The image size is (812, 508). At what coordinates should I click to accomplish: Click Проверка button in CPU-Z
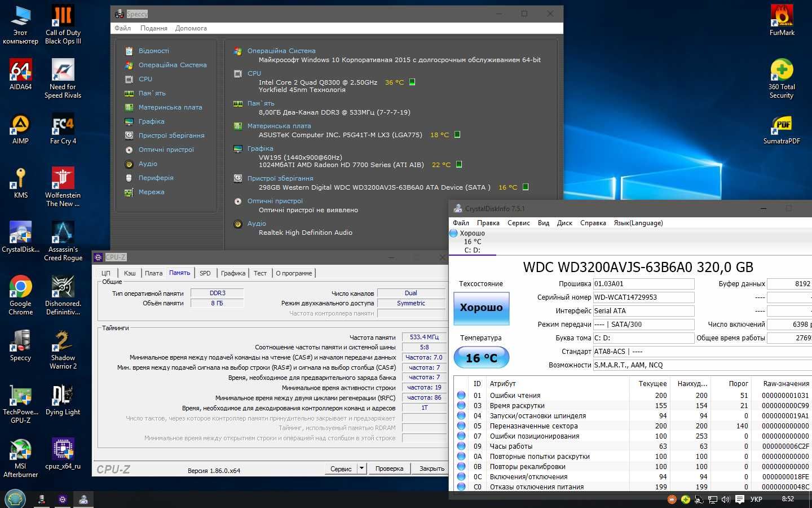(x=389, y=468)
